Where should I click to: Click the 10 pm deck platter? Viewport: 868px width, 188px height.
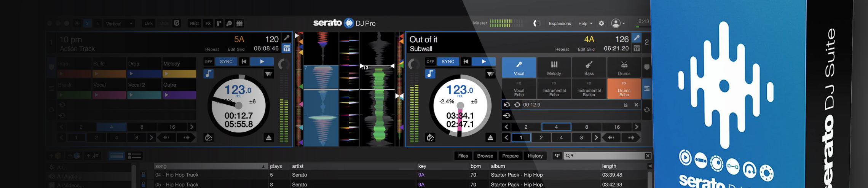pos(239,105)
